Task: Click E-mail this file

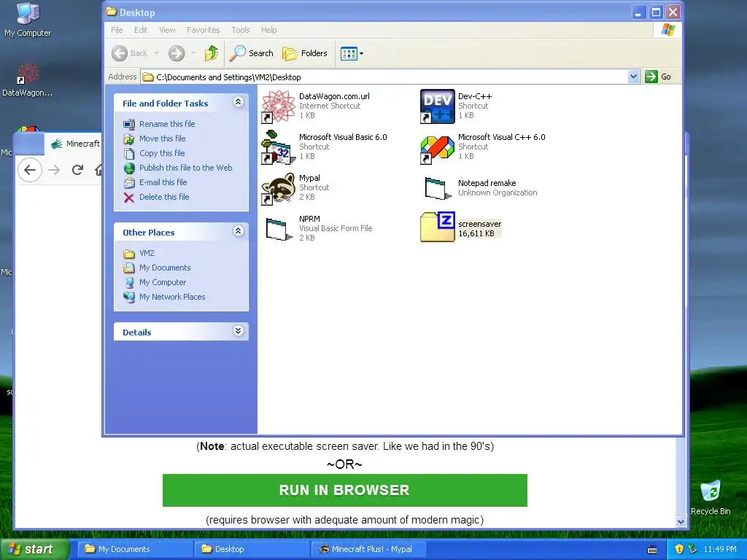Action: coord(163,182)
